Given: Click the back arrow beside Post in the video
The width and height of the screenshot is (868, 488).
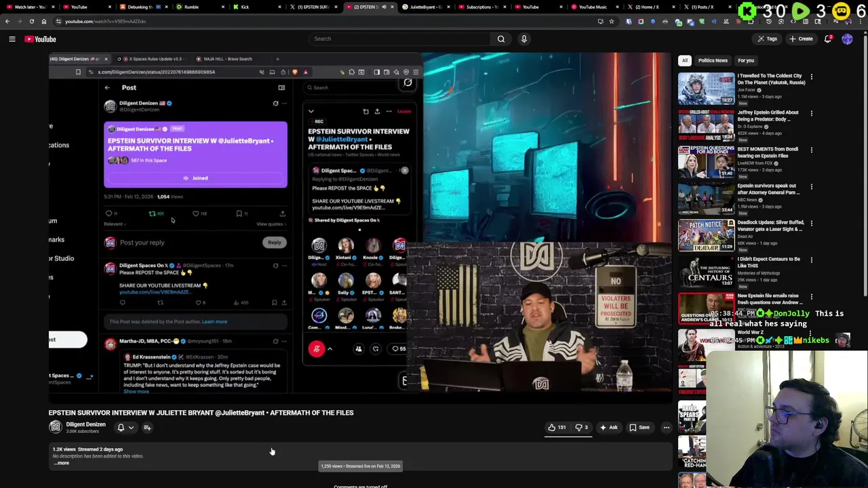Looking at the screenshot, I should pos(107,87).
